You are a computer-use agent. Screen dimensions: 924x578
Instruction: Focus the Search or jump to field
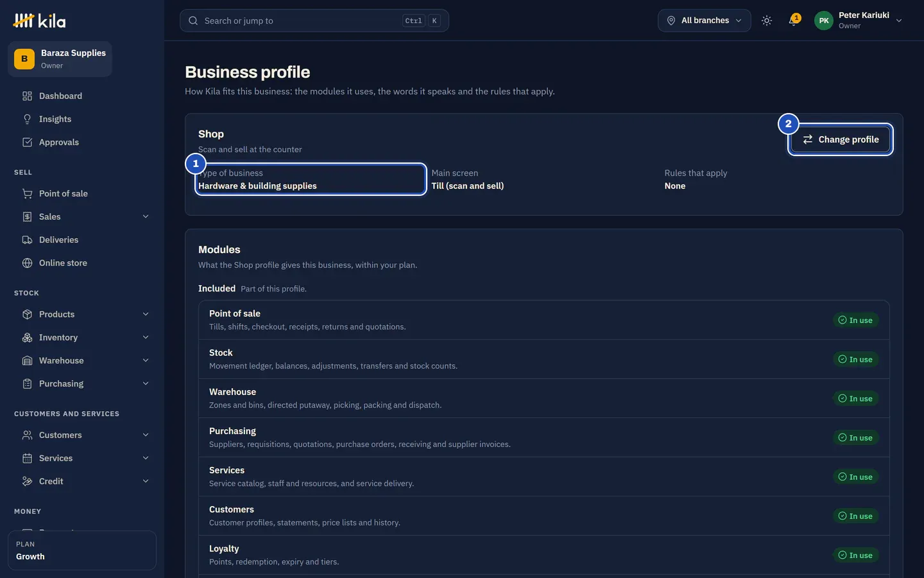pos(314,21)
